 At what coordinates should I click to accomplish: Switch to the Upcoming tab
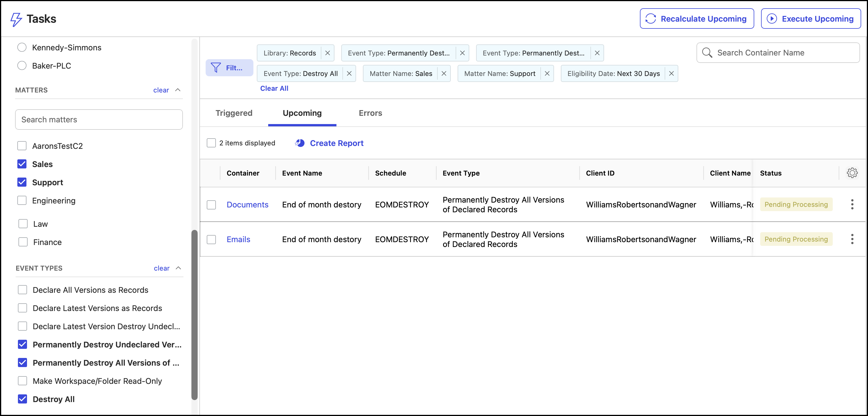302,113
